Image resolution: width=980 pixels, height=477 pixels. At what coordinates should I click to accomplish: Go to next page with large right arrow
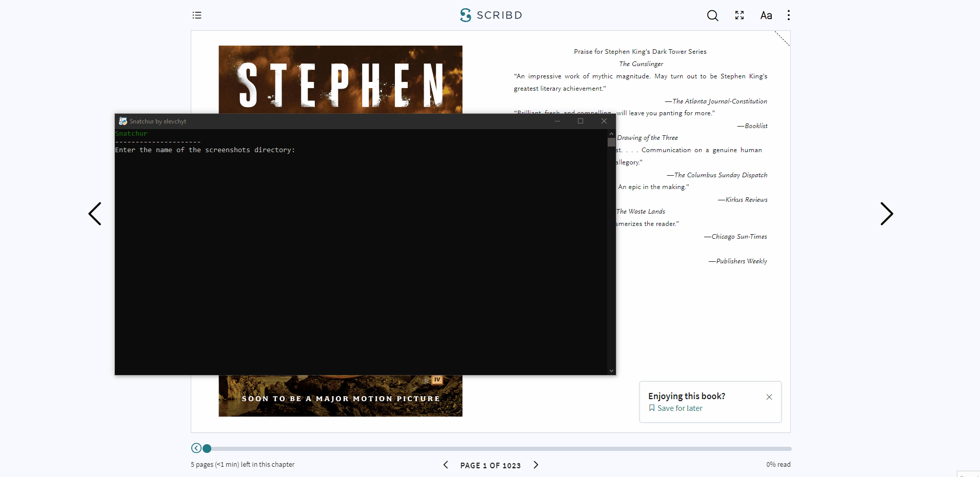click(887, 214)
